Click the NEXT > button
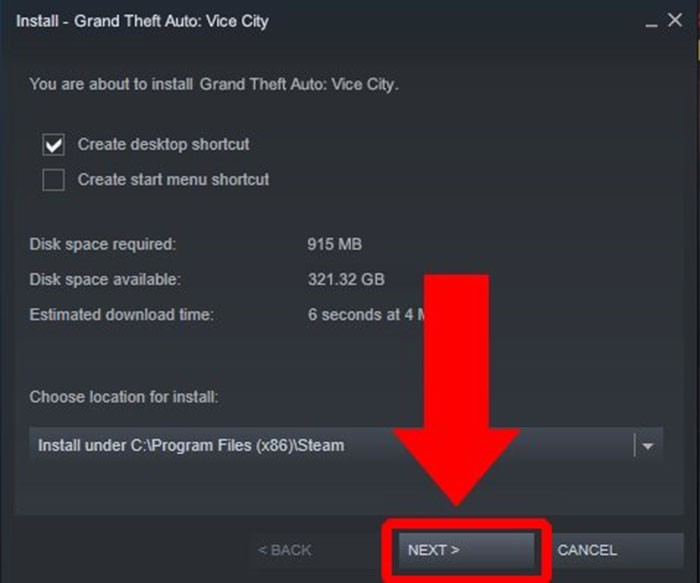 467,550
